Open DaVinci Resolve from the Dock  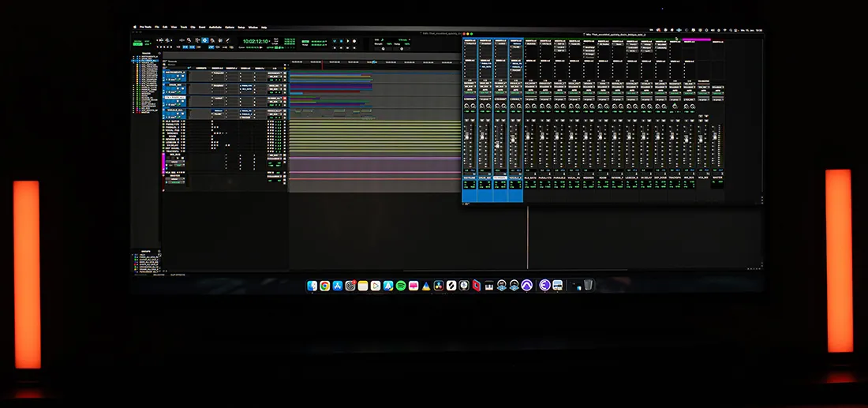pos(439,286)
